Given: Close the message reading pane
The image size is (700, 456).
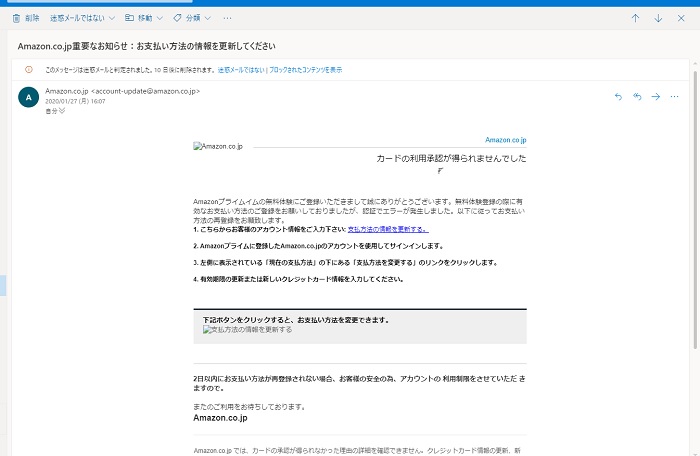Looking at the screenshot, I should point(681,18).
